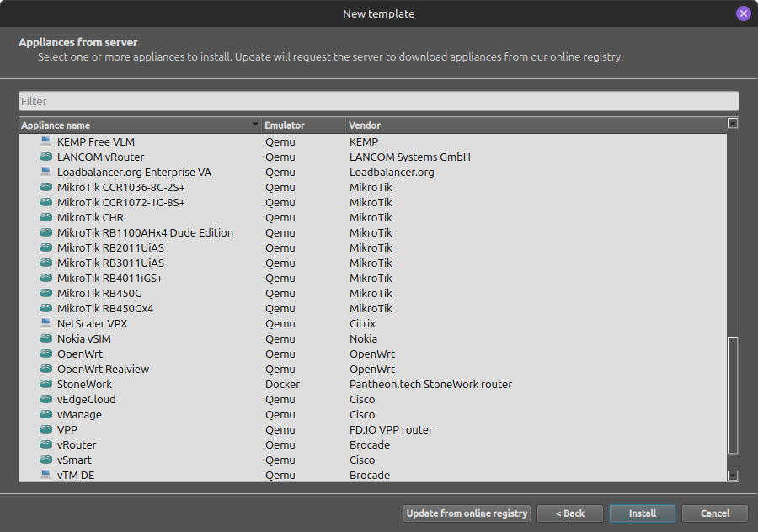Click the Citrix vendor cell
The width and height of the screenshot is (758, 532).
point(362,324)
